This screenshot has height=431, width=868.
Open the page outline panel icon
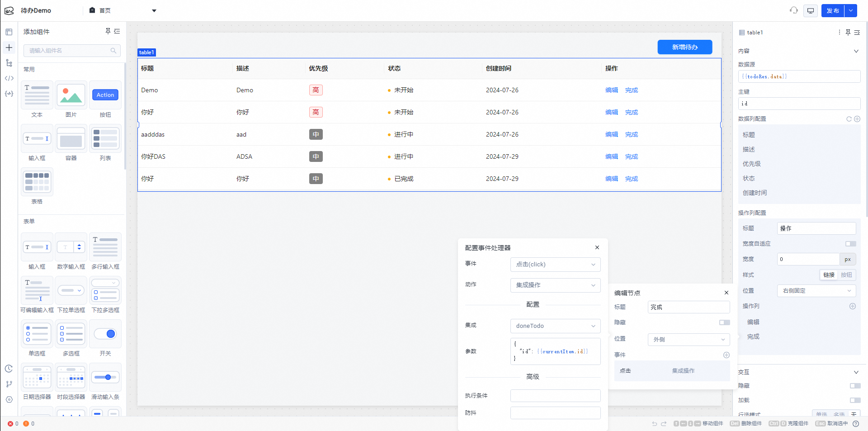9,32
